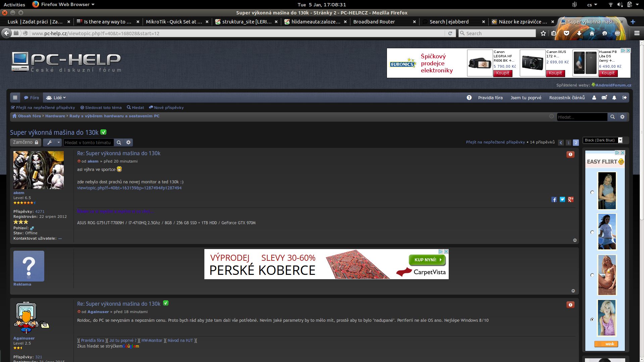This screenshot has height=362, width=644.
Task: Open the Pravidla fóra link
Action: [x=490, y=98]
